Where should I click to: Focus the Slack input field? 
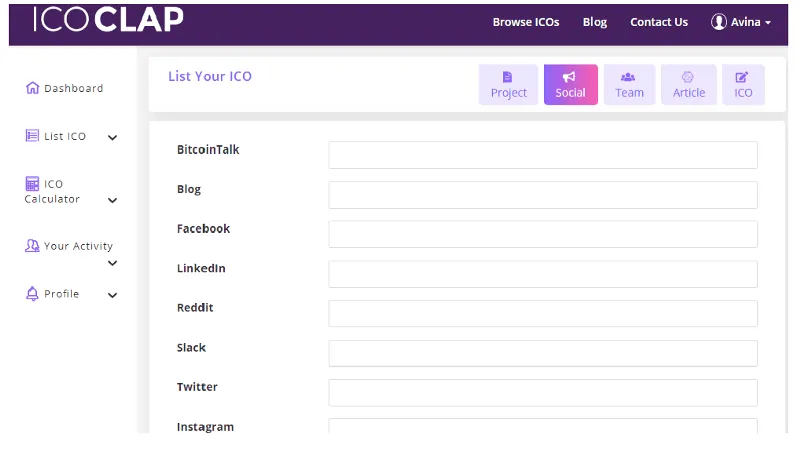tap(543, 353)
